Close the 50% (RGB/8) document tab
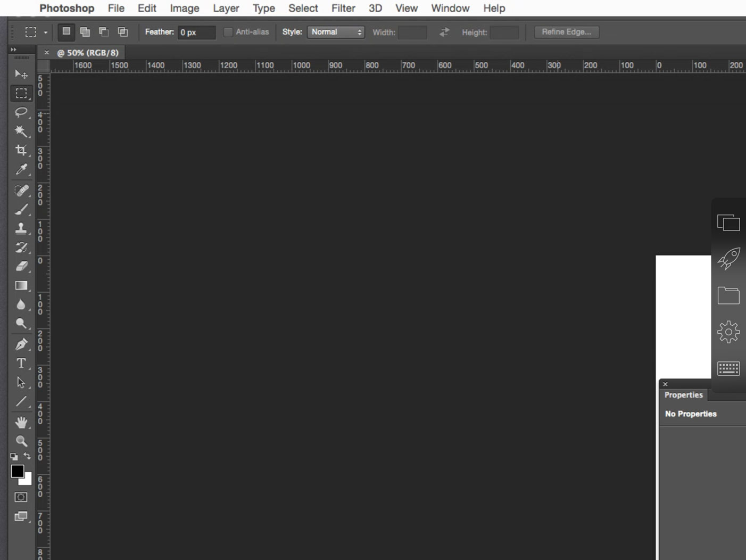 pyautogui.click(x=46, y=52)
